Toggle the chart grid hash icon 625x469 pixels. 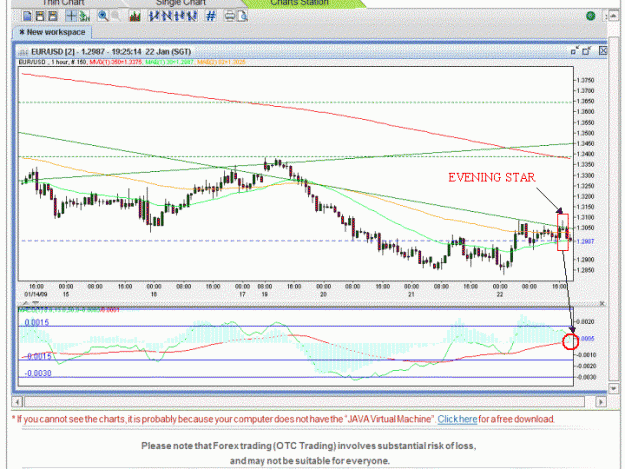pyautogui.click(x=211, y=16)
